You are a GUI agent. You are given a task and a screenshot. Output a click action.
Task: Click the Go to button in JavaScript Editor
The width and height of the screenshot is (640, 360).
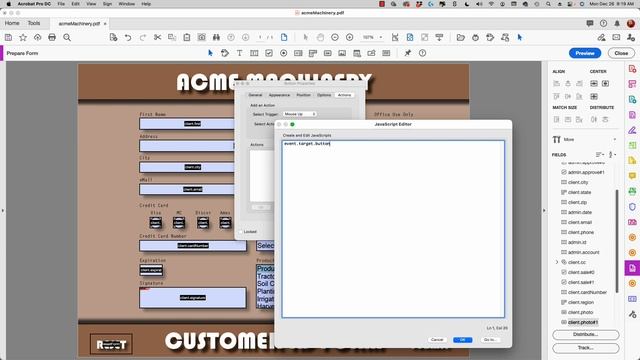tap(489, 340)
